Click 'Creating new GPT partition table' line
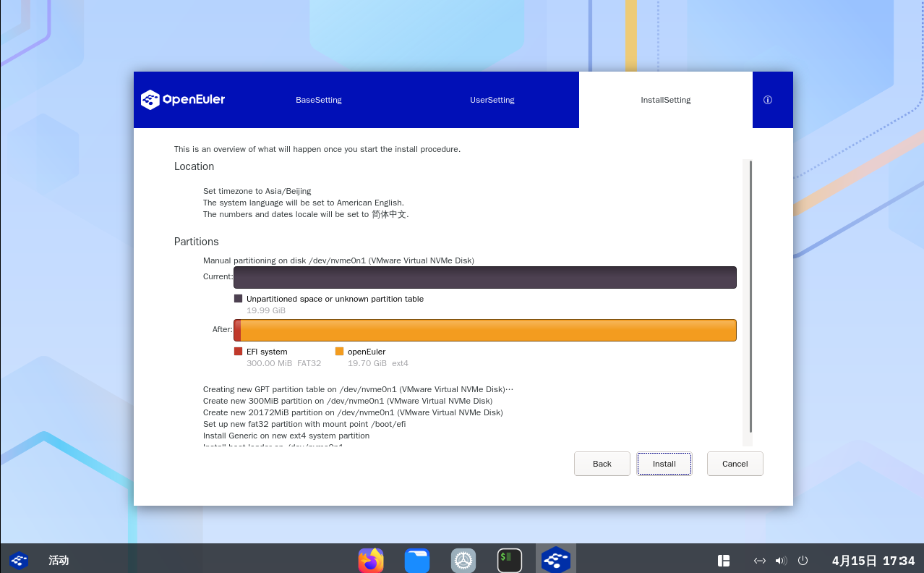 358,389
